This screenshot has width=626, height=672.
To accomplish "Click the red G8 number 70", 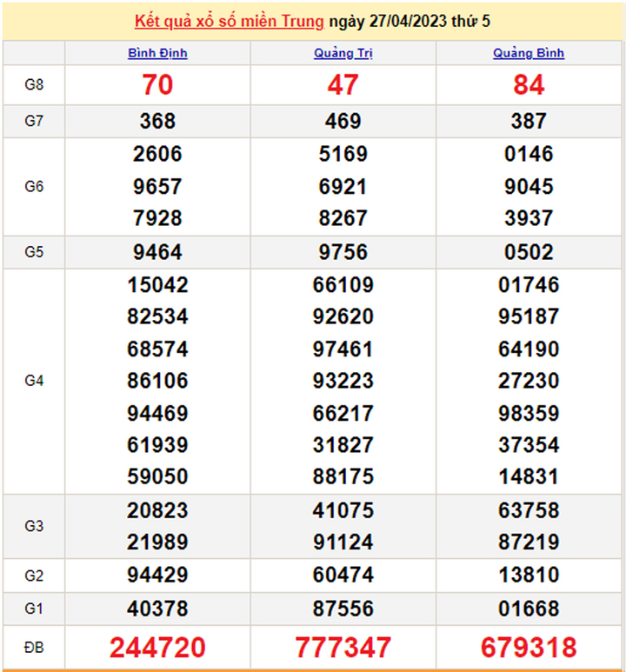I will point(157,84).
